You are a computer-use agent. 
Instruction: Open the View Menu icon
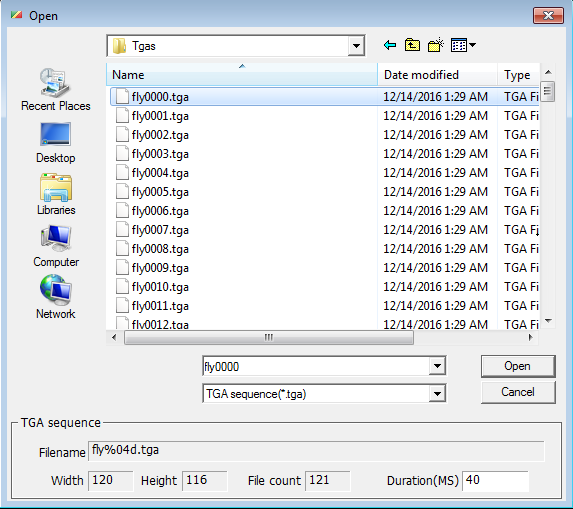tap(463, 45)
